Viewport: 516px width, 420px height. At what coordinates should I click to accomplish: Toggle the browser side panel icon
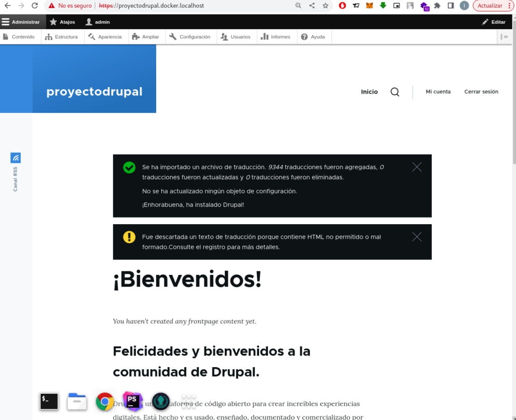pyautogui.click(x=450, y=6)
